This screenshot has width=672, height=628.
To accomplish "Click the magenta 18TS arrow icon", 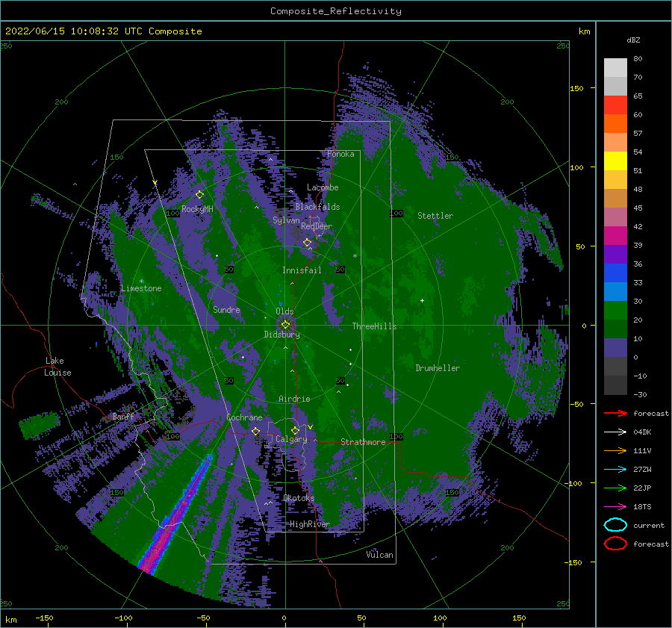I will pos(615,507).
